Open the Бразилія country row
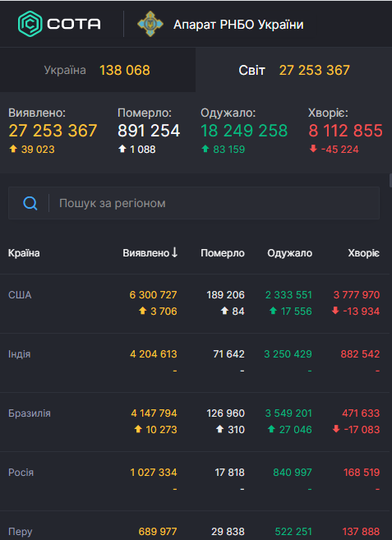This screenshot has width=392, height=540. click(x=195, y=422)
